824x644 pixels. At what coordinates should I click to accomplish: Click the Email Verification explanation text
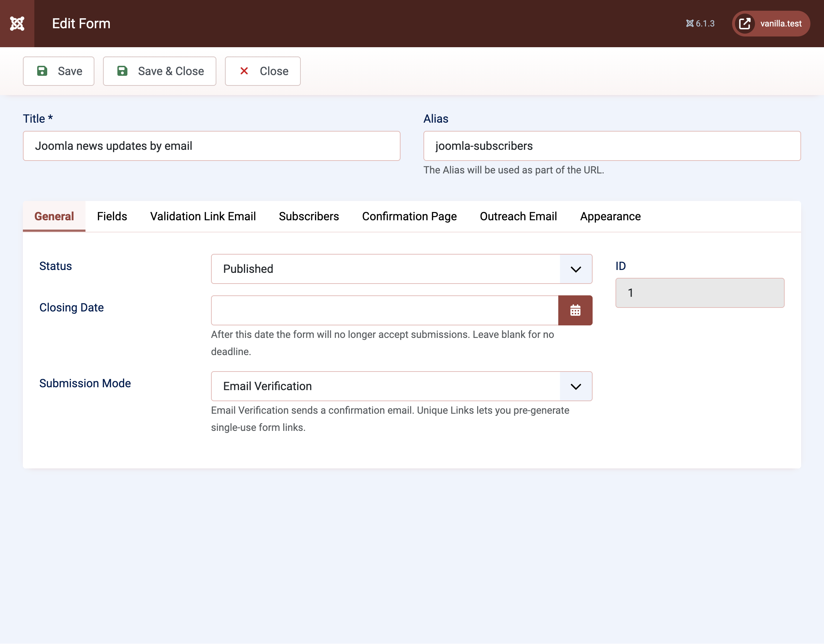pos(390,419)
